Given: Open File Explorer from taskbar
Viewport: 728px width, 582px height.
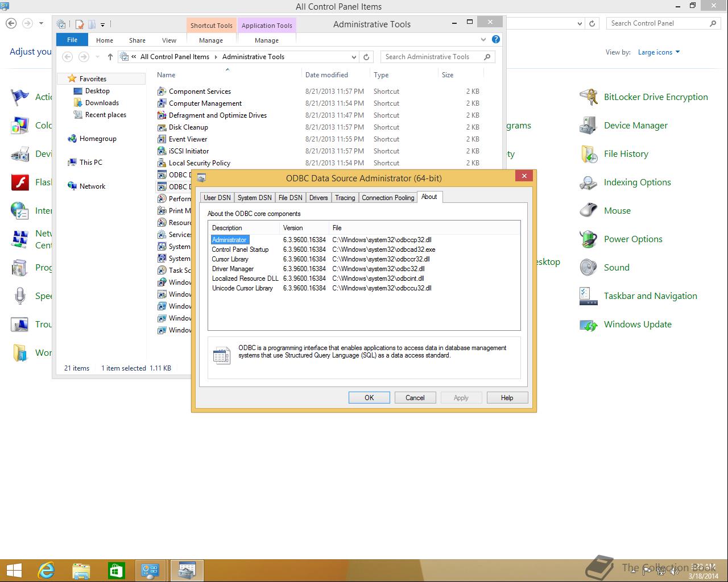Looking at the screenshot, I should tap(81, 570).
